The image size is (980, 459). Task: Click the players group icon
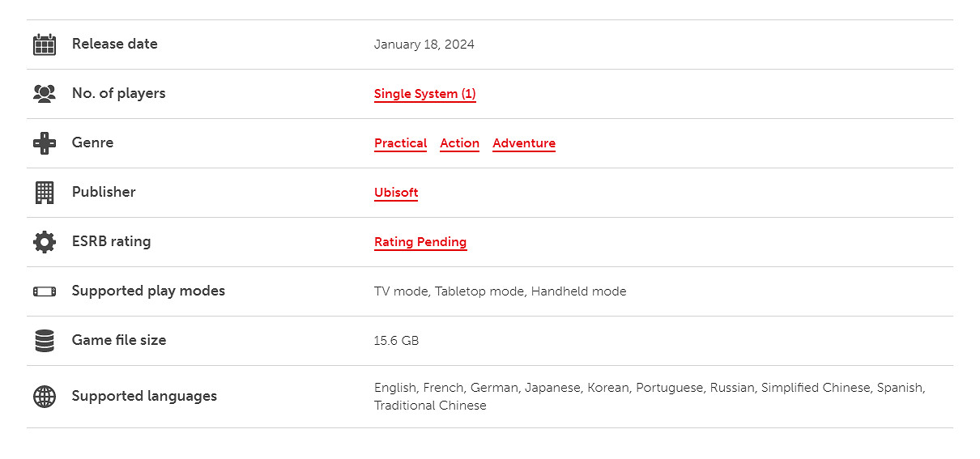45,94
